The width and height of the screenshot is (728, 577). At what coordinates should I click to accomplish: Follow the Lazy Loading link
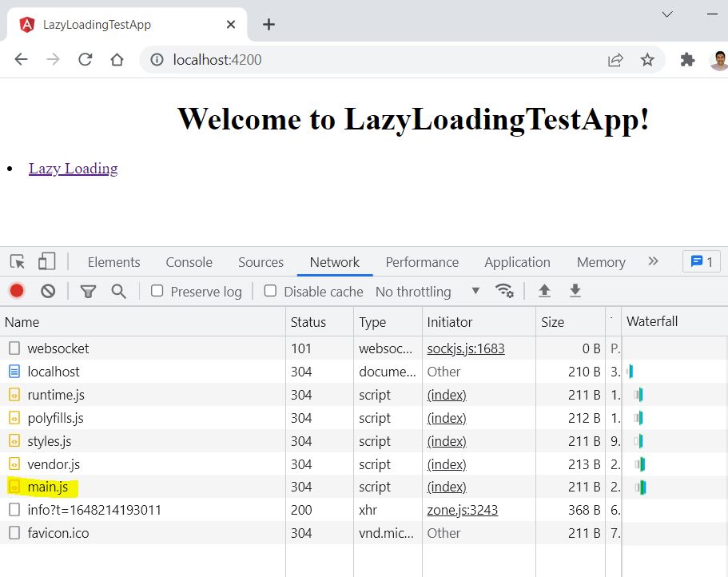click(73, 168)
